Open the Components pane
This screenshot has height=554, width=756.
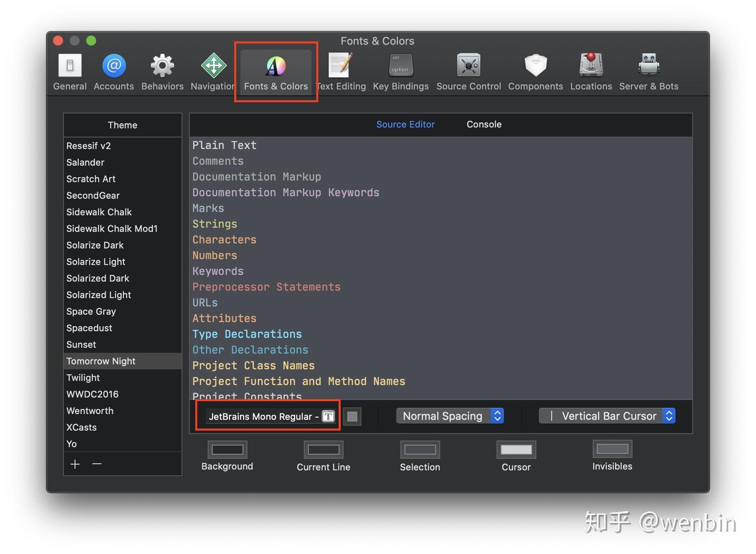coord(535,72)
